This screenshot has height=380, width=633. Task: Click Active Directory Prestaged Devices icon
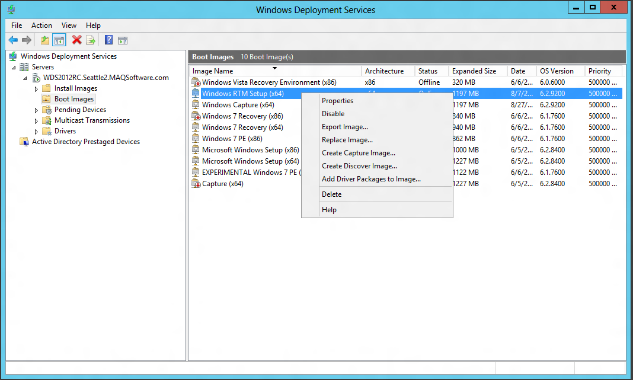click(x=24, y=142)
